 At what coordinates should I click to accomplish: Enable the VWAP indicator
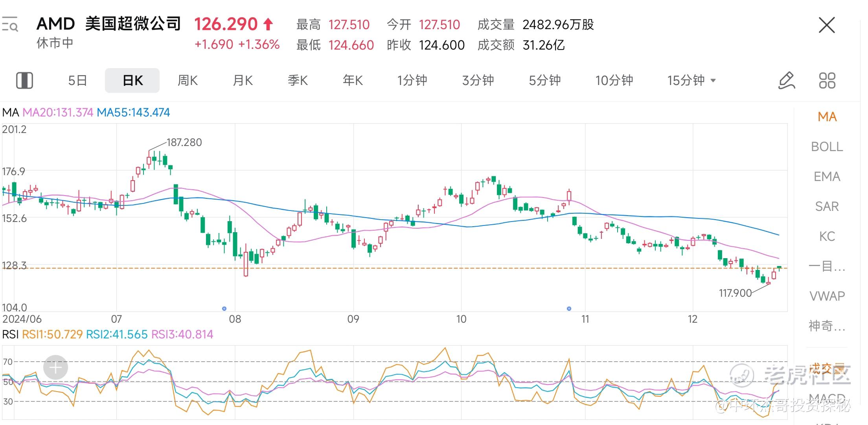[x=827, y=296]
